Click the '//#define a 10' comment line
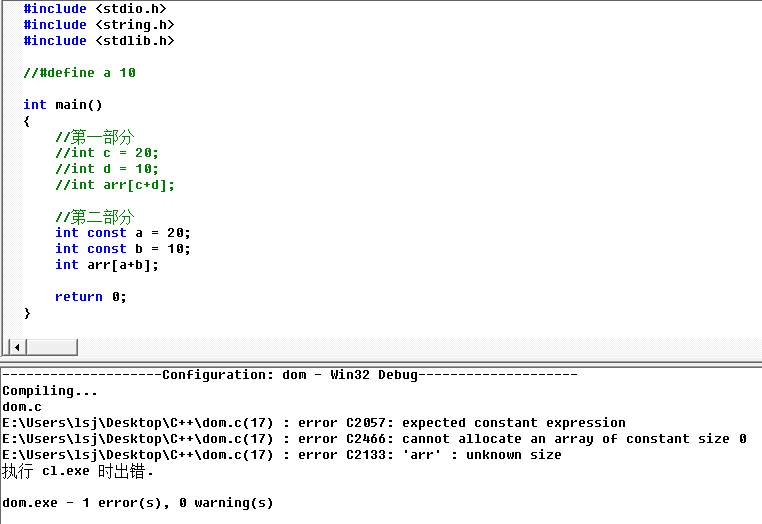Image resolution: width=762 pixels, height=524 pixels. pos(80,73)
